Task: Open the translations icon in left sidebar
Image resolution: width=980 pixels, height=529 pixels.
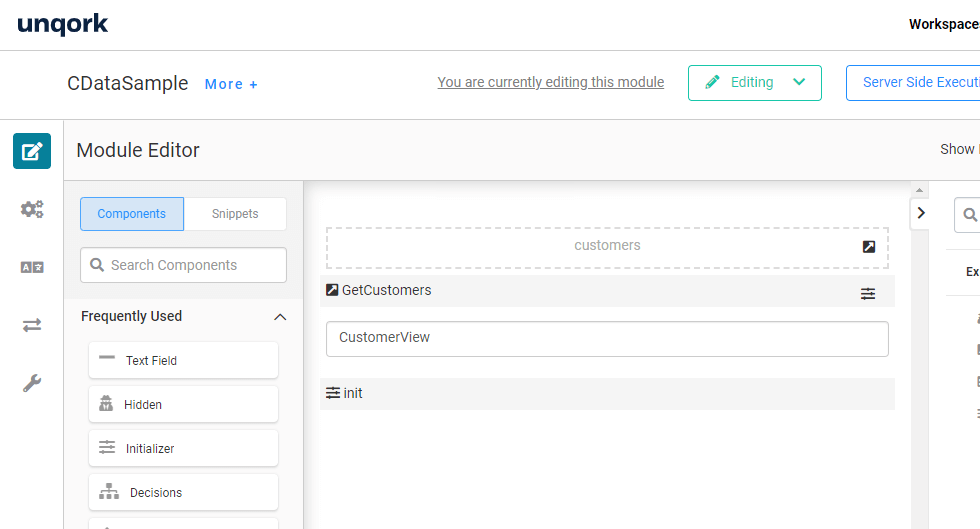Action: pos(32,267)
